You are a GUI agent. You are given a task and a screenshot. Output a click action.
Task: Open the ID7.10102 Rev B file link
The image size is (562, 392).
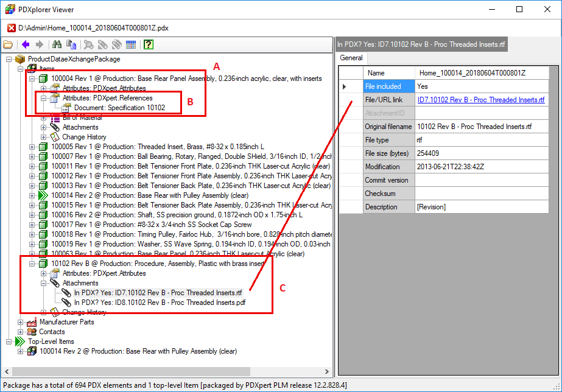480,100
